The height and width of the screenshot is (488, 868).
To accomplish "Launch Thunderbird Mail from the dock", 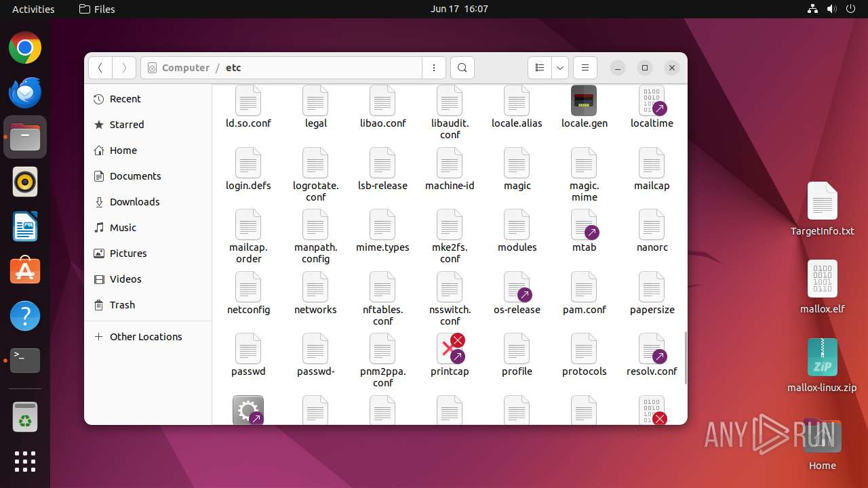I will point(25,93).
